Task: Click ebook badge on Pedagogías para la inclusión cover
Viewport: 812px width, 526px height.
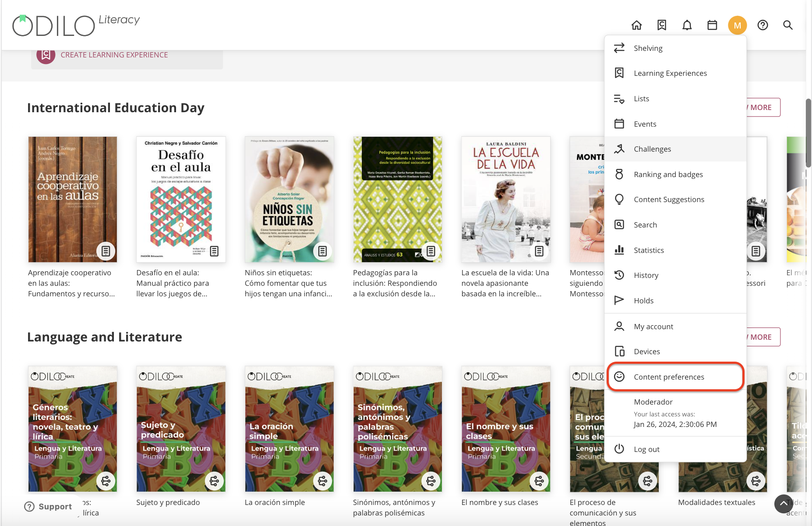Action: point(431,251)
